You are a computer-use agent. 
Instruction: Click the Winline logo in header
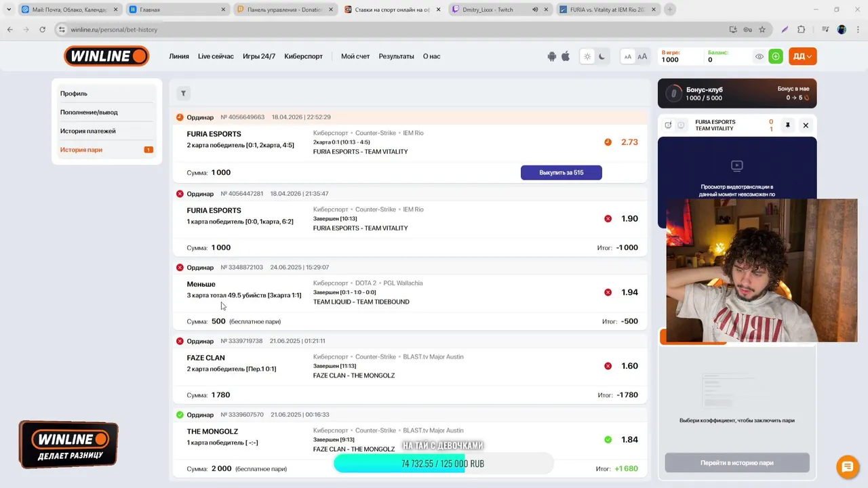coord(106,56)
